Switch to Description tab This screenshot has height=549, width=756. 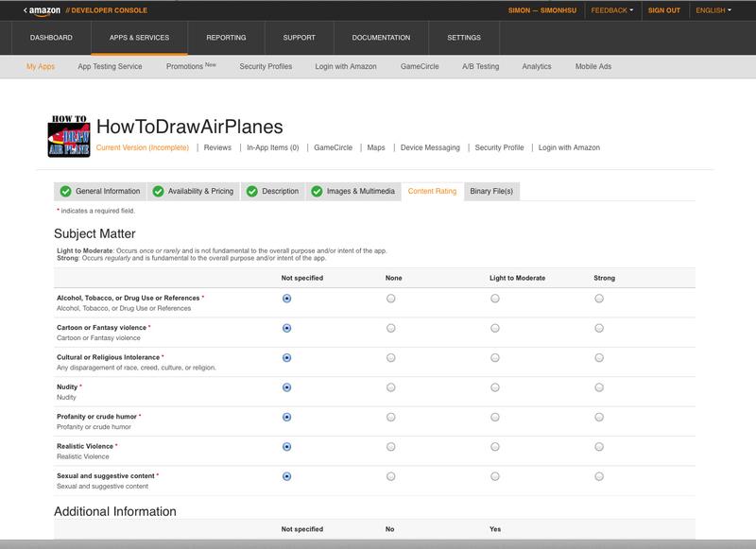pyautogui.click(x=273, y=192)
